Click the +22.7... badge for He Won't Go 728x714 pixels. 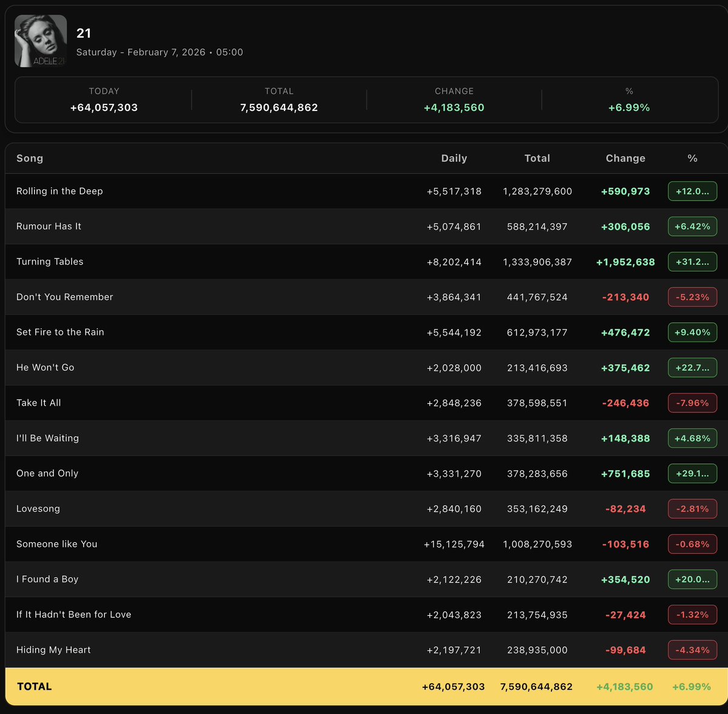click(692, 368)
